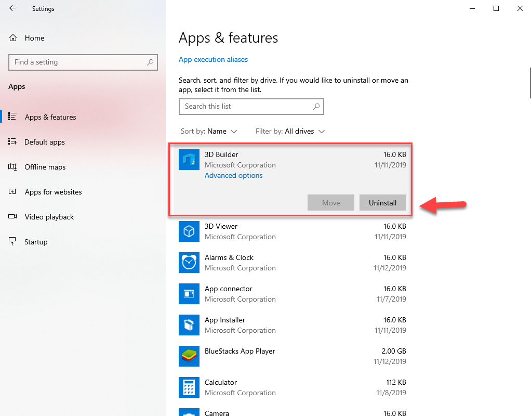Click the 112 KB size of Calculator
532x416 pixels.
coord(396,382)
